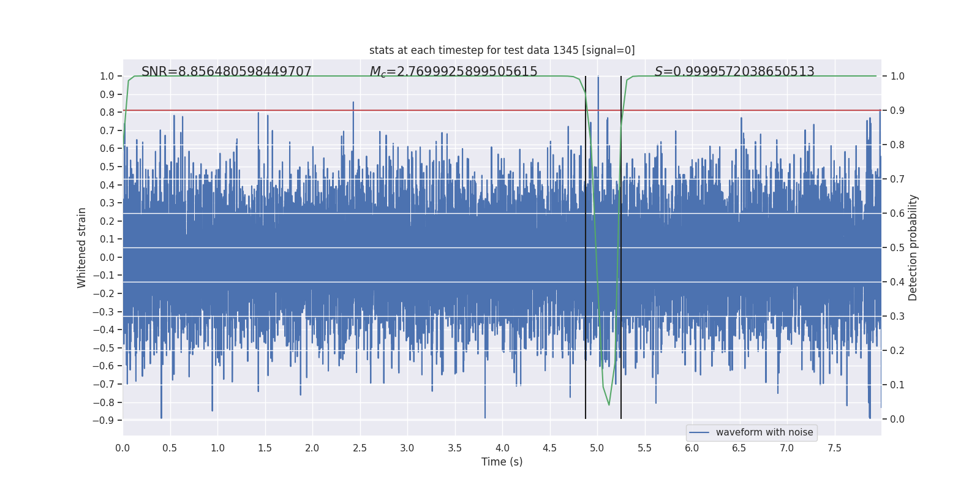Click the plot title mentioning test data 1345

coord(502,50)
